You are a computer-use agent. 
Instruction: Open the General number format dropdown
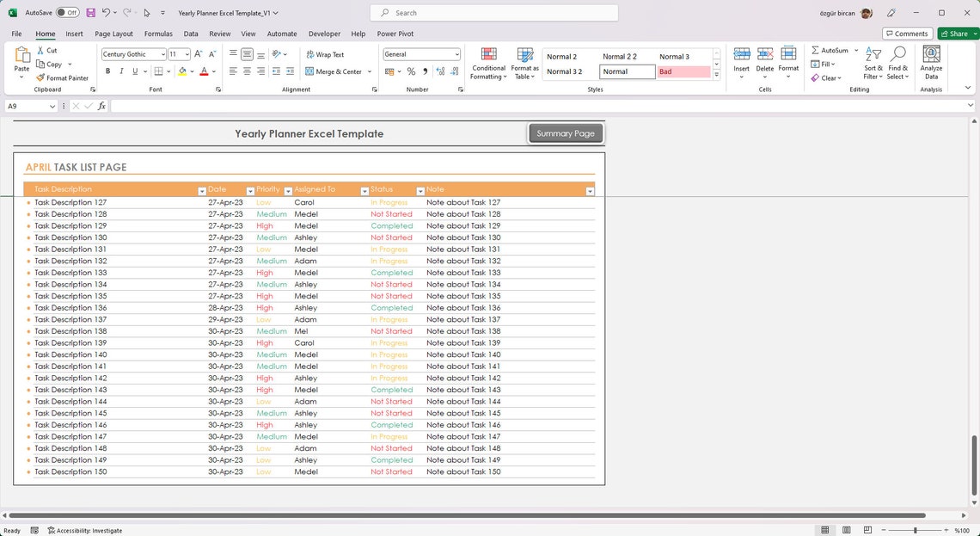(x=455, y=54)
